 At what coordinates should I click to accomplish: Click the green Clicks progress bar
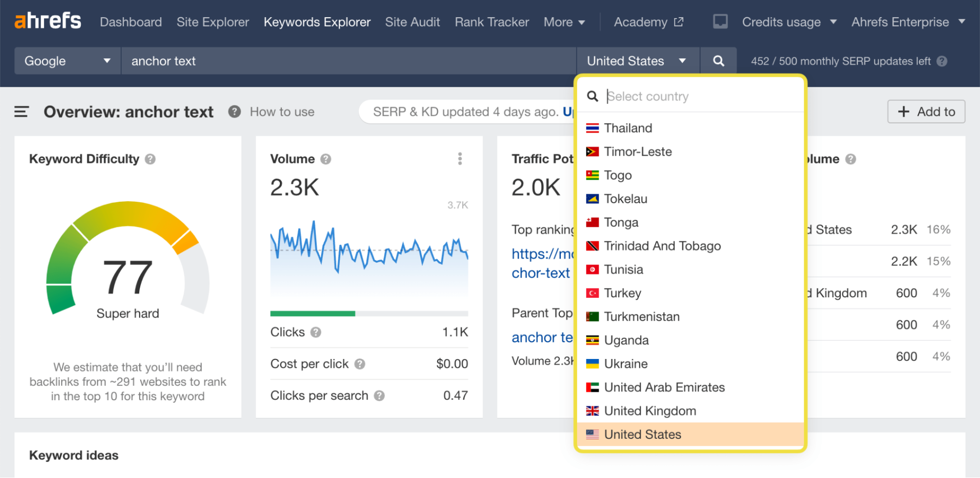312,313
